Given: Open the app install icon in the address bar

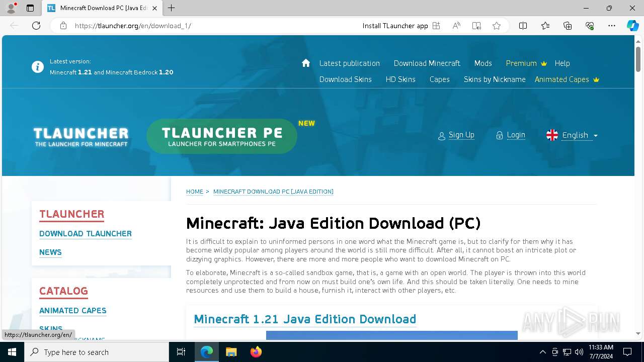Looking at the screenshot, I should pos(436,26).
